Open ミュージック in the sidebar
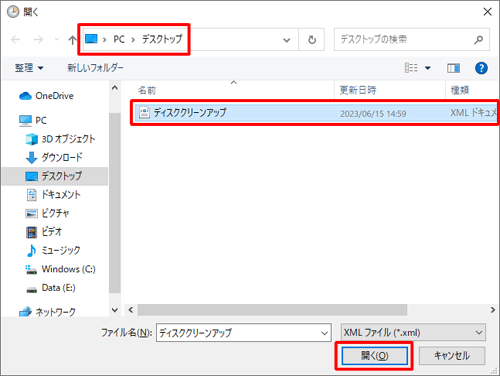The height and width of the screenshot is (376, 500). (x=53, y=251)
